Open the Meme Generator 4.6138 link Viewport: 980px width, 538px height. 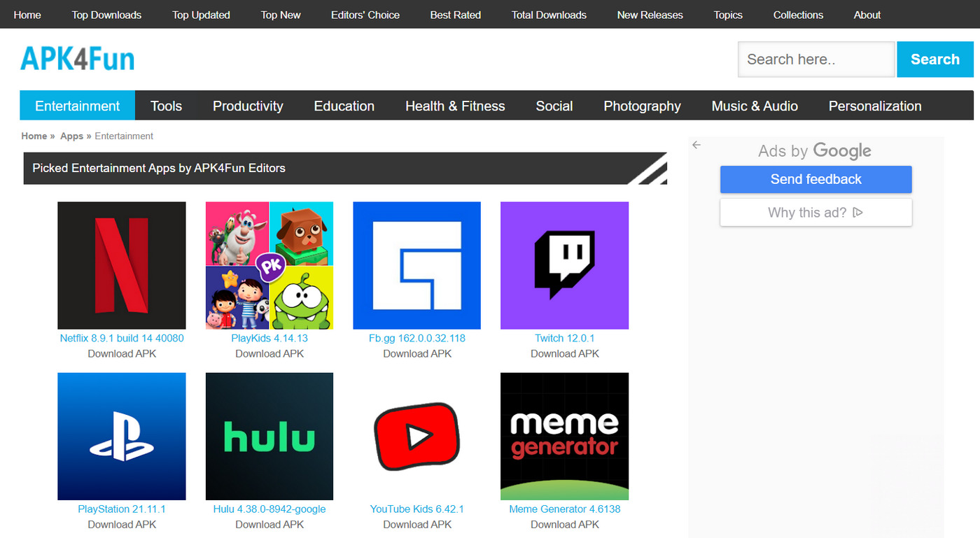tap(565, 509)
